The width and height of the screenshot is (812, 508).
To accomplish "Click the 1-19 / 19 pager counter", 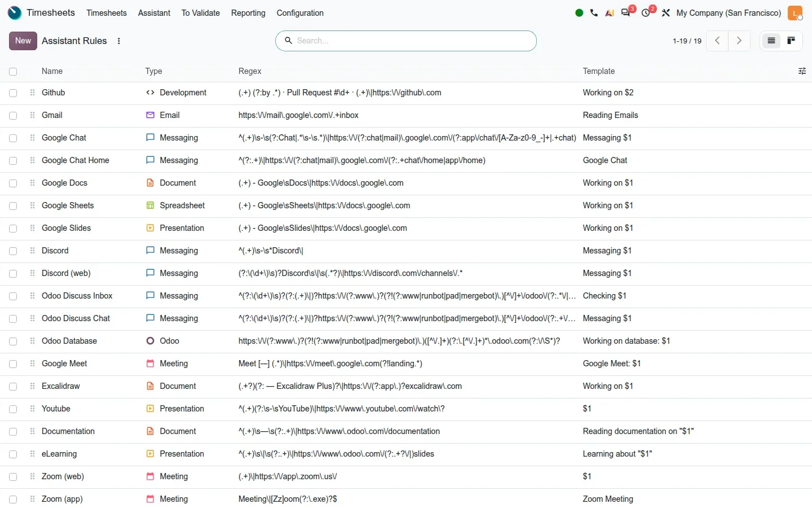I will 687,41.
